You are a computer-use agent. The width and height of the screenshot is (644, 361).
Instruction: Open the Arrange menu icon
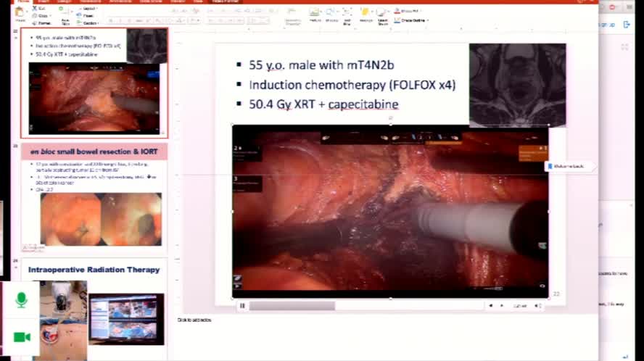(365, 12)
